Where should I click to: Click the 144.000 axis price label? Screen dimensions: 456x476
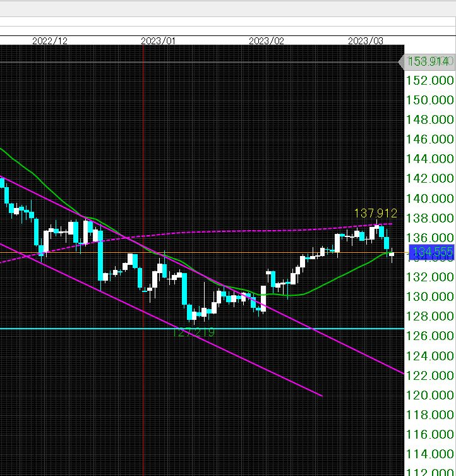(x=429, y=159)
